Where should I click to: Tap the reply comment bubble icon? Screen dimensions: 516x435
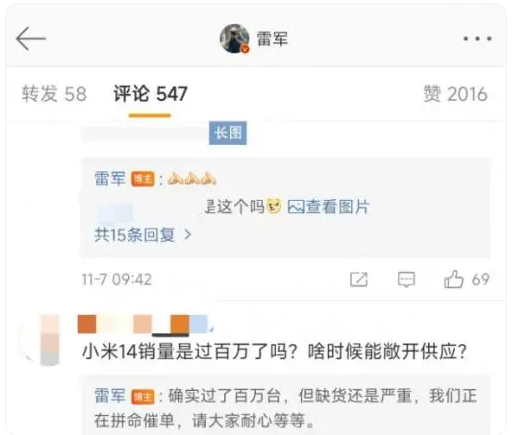[406, 279]
